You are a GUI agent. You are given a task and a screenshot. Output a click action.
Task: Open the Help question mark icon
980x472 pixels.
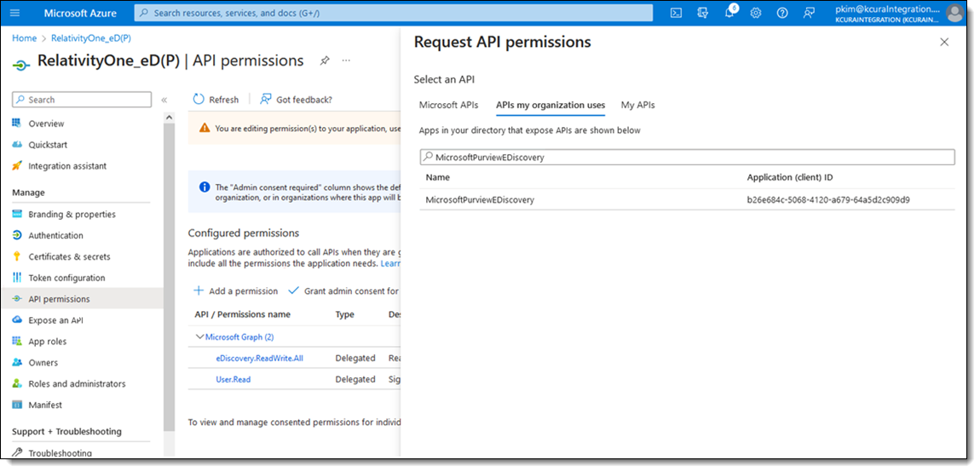coord(782,13)
